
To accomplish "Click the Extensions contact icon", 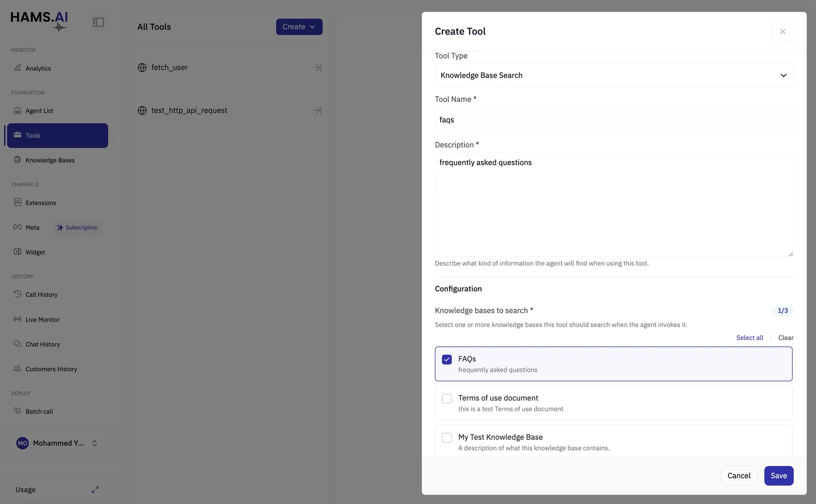I will pos(17,202).
